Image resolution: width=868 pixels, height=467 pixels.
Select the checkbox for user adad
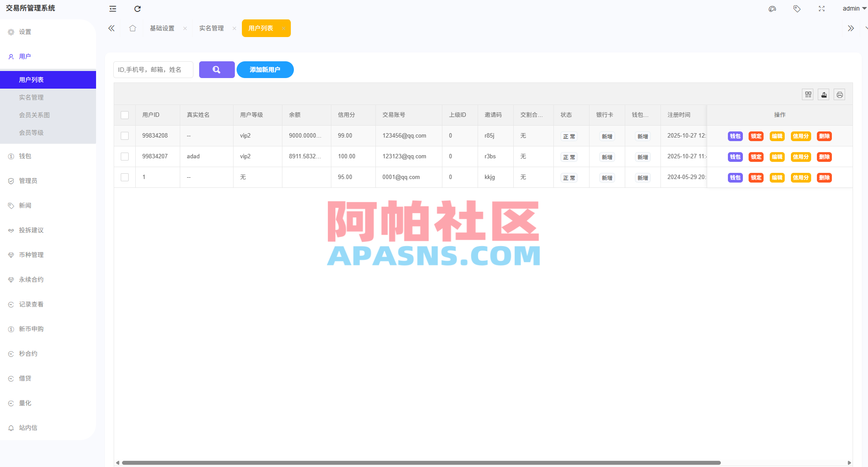[x=125, y=156]
